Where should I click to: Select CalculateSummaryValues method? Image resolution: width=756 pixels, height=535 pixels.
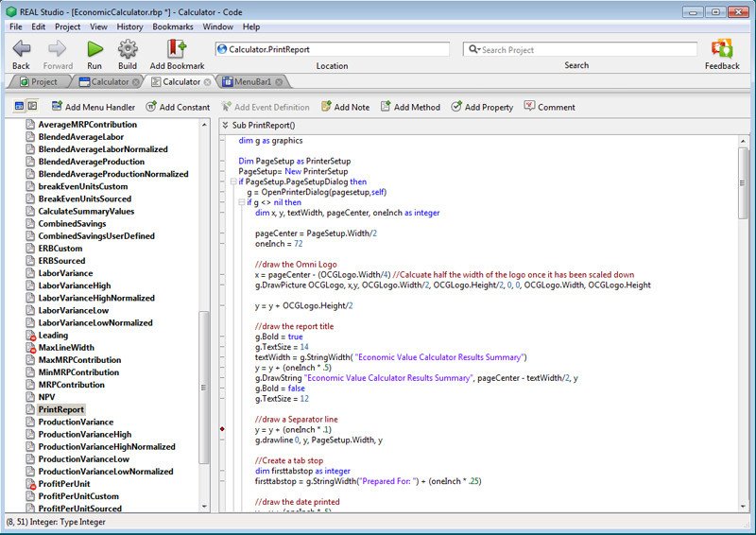tap(86, 212)
